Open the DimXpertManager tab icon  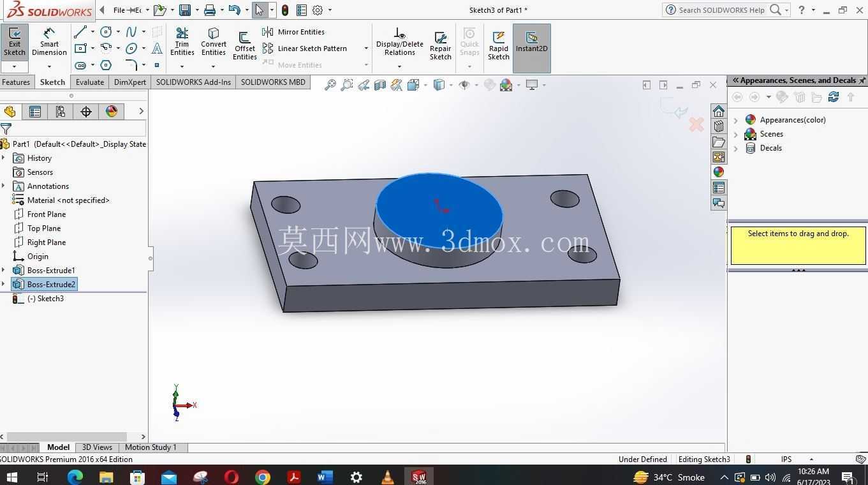pos(86,112)
